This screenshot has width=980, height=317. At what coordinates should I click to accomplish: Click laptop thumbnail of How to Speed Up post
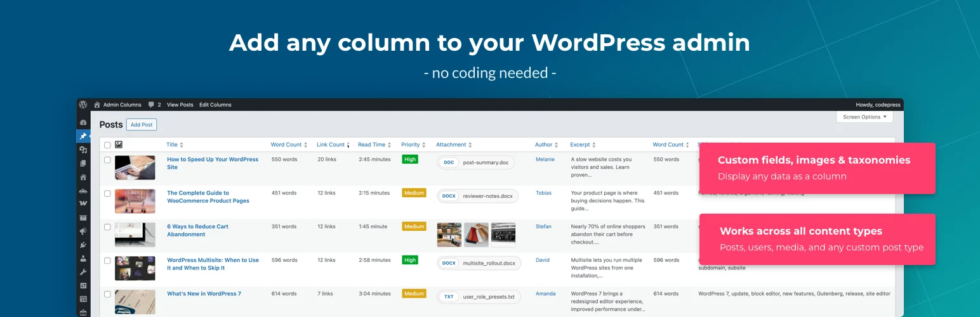135,167
